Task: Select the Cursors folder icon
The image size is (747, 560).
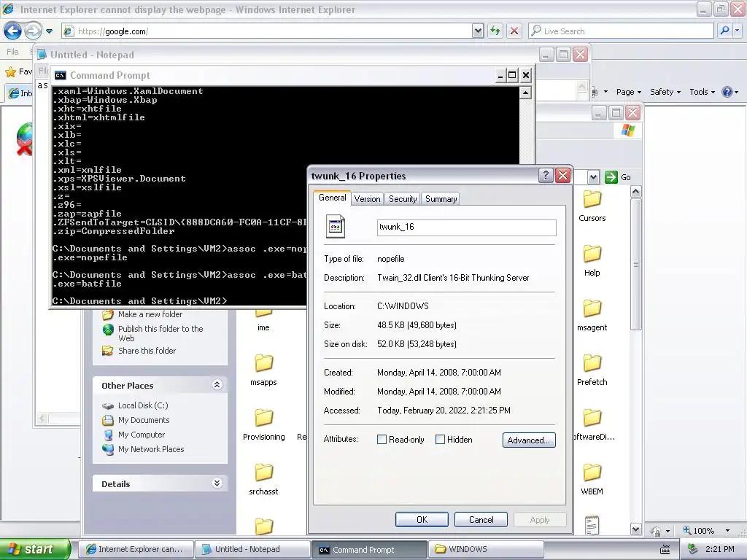Action: [592, 199]
